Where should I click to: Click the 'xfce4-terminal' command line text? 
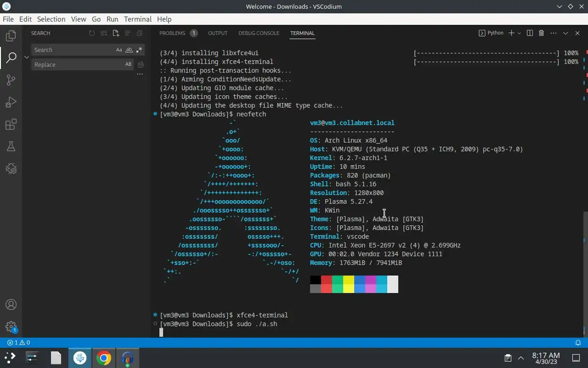pos(262,315)
